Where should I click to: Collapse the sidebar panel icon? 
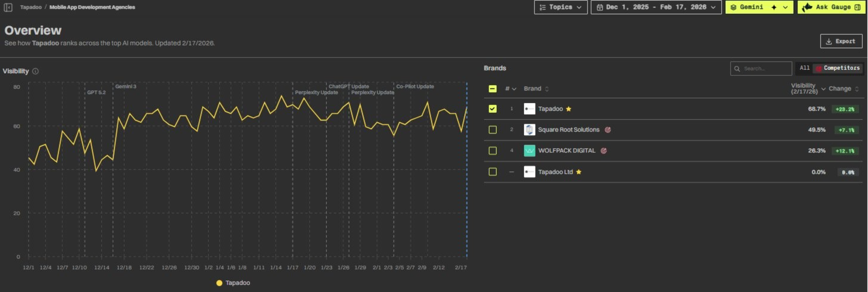[8, 7]
